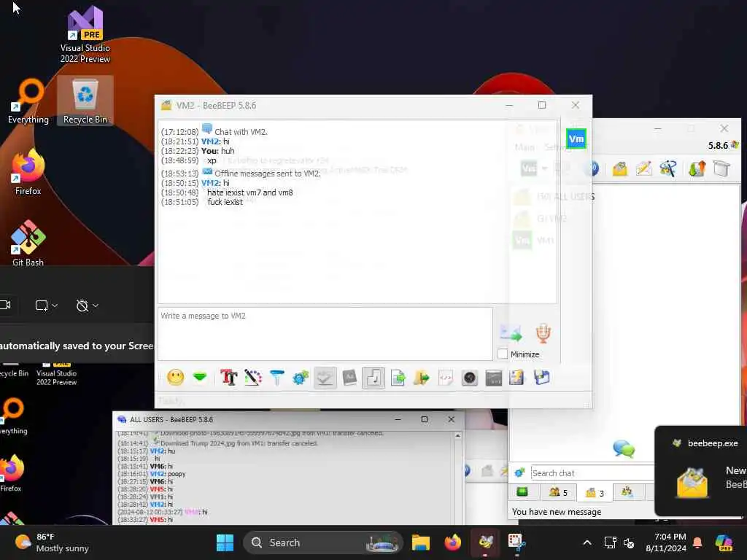Click the ALL USERS window scrollbar up arrow
The height and width of the screenshot is (560, 747).
tap(458, 436)
